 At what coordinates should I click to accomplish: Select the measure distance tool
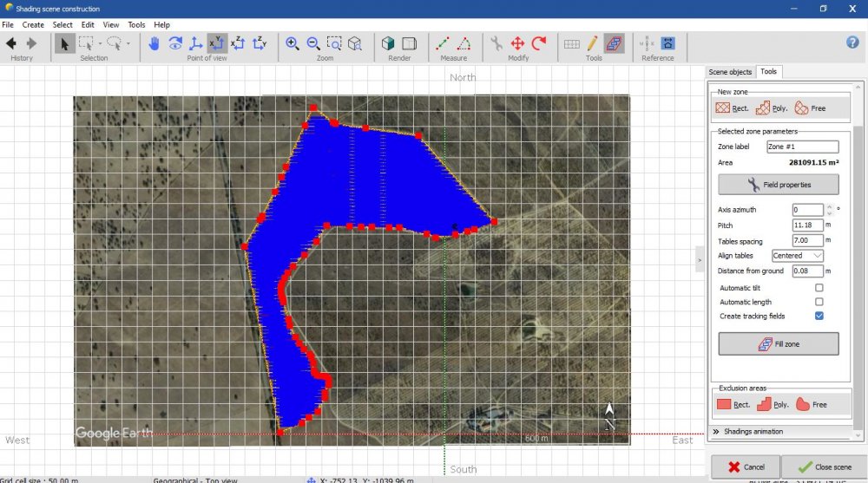pyautogui.click(x=443, y=43)
